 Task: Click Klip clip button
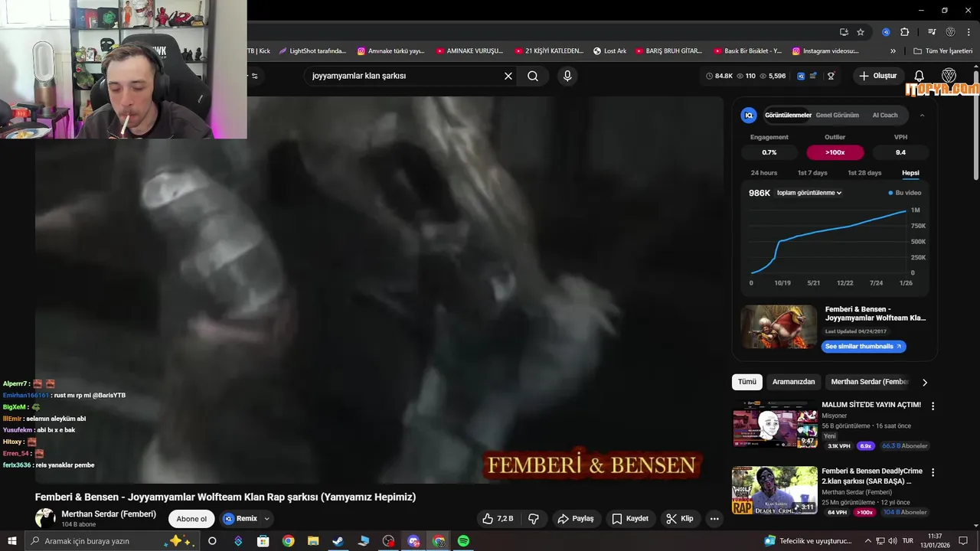680,519
